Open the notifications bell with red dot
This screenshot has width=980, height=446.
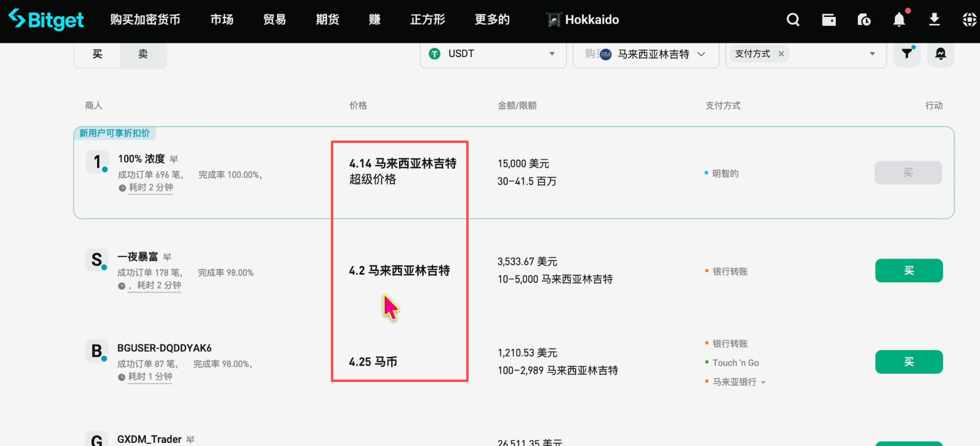[x=899, y=19]
